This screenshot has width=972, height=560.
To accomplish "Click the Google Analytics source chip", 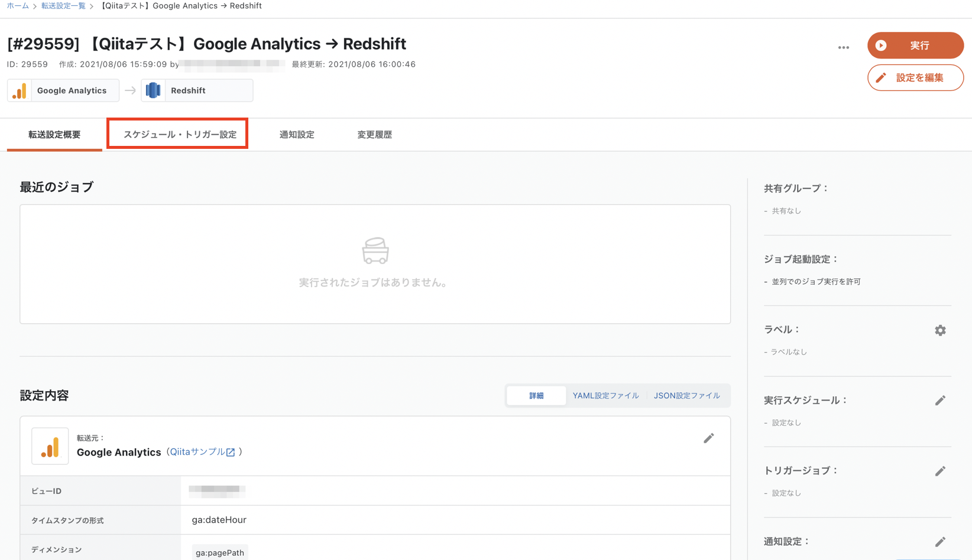I will (x=63, y=90).
